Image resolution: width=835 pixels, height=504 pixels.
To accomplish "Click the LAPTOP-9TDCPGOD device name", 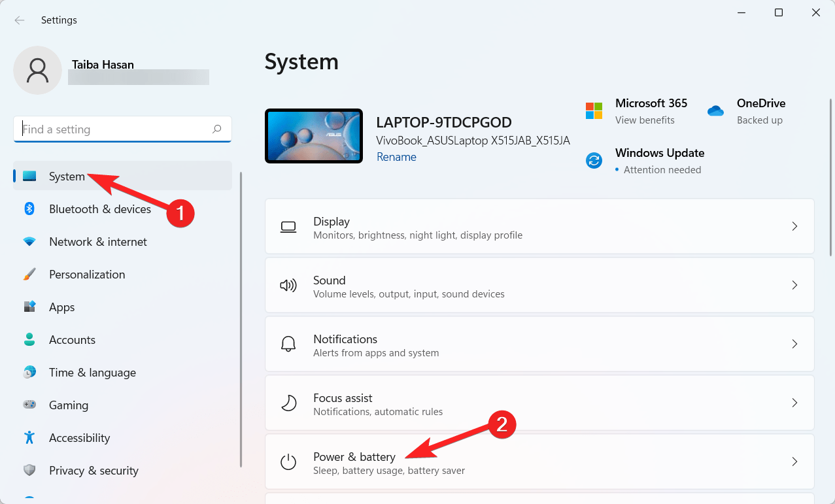I will [444, 122].
